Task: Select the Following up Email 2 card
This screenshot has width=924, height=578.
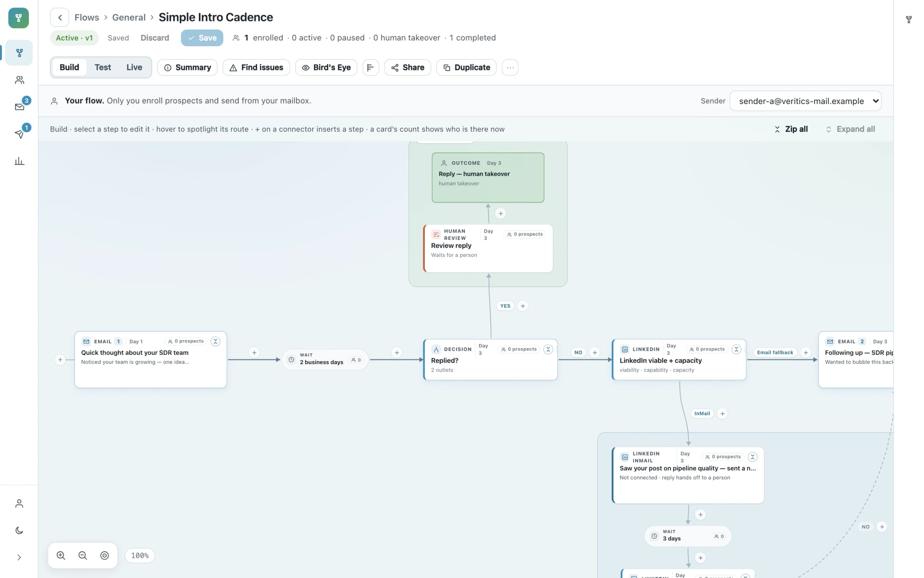Action: coord(856,359)
